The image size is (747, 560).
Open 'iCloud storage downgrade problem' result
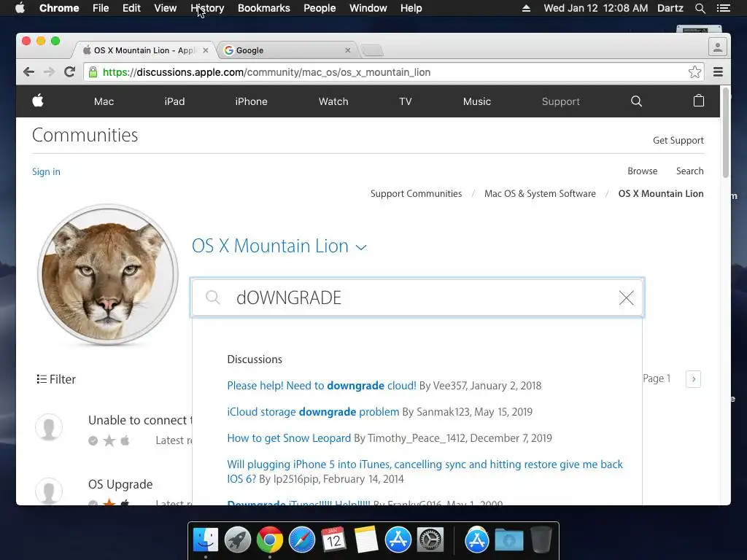click(313, 411)
